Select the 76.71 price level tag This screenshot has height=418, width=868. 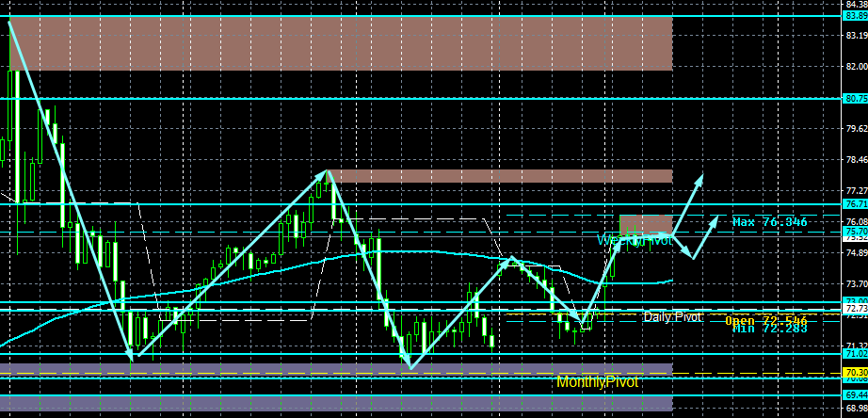(854, 203)
